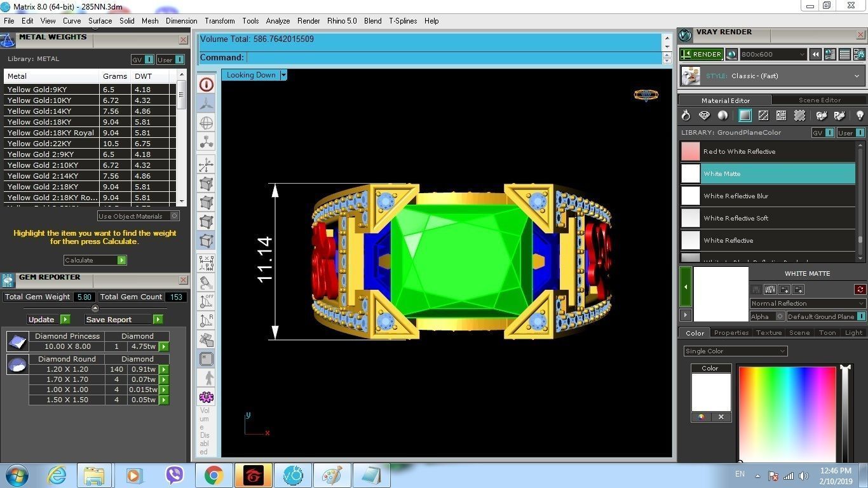Viewport: 868px width, 488px height.
Task: Click the Update button in Gem Reporter
Action: pos(48,320)
